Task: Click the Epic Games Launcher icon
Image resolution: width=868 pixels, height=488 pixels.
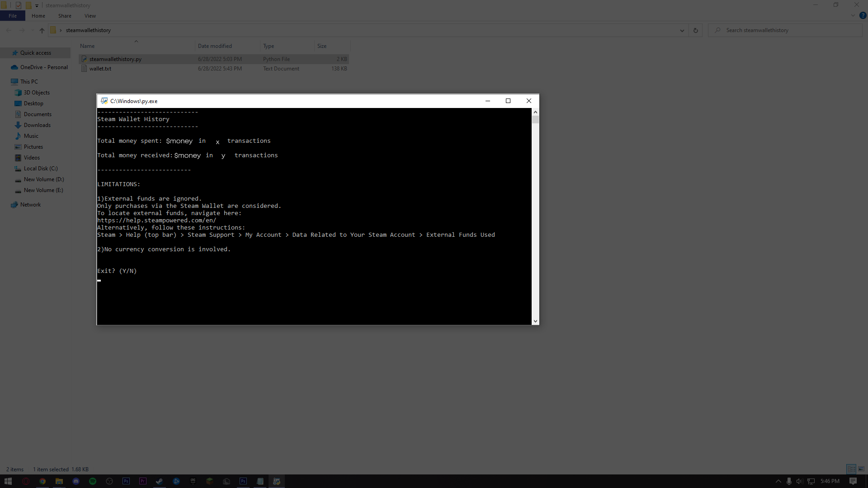Action: coord(193,481)
